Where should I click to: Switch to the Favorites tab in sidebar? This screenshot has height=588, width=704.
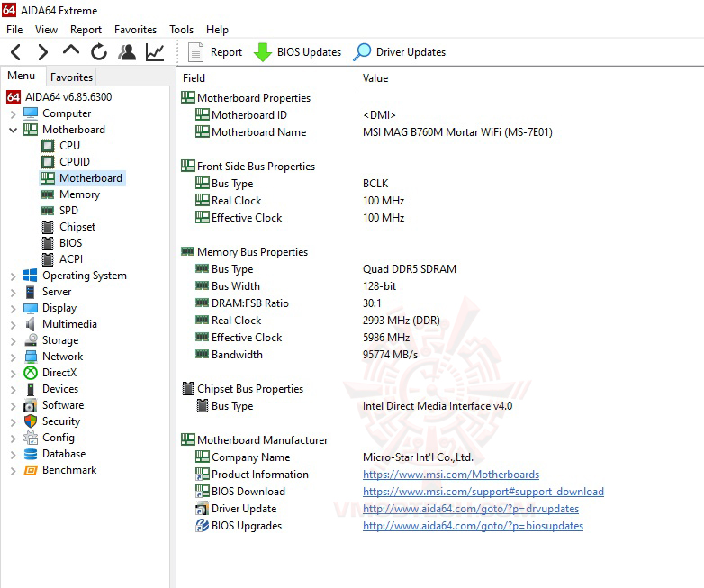[x=71, y=77]
